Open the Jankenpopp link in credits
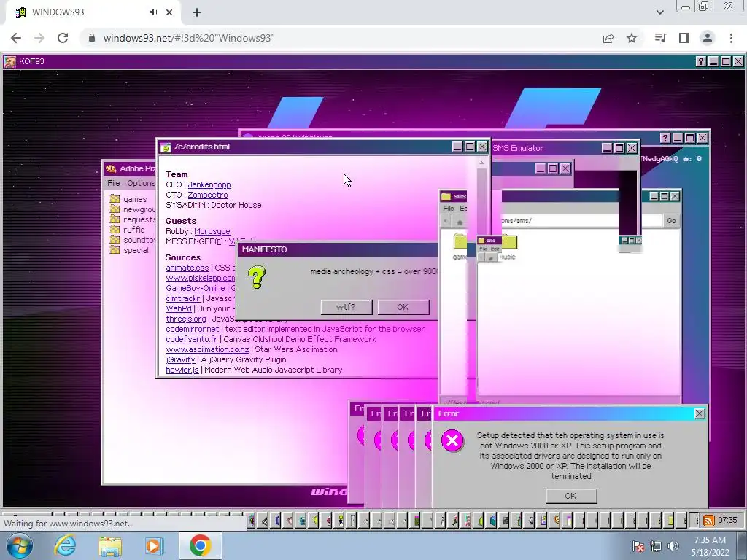This screenshot has width=747, height=560. [x=209, y=184]
